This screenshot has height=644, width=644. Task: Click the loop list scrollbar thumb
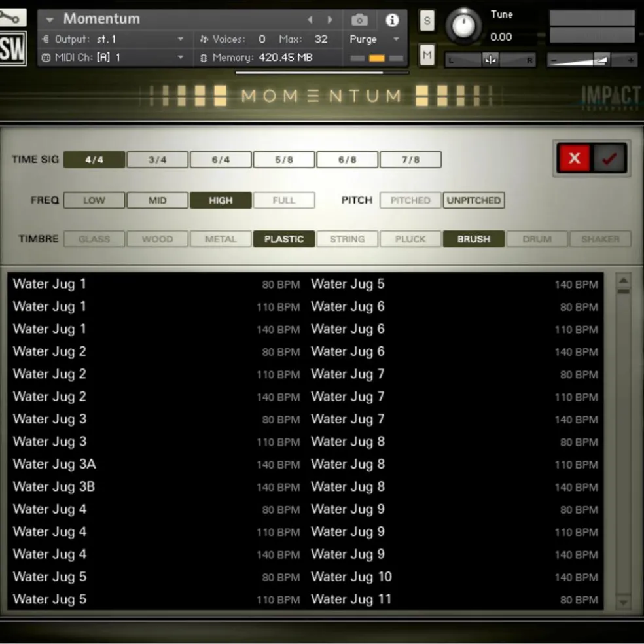[623, 291]
